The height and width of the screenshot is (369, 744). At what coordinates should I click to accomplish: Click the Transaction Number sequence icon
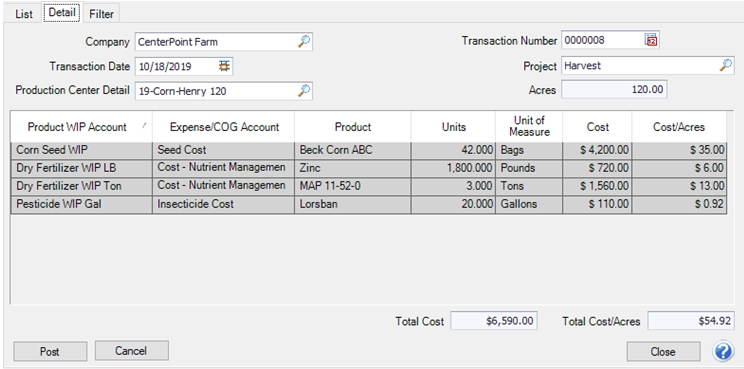coord(651,40)
